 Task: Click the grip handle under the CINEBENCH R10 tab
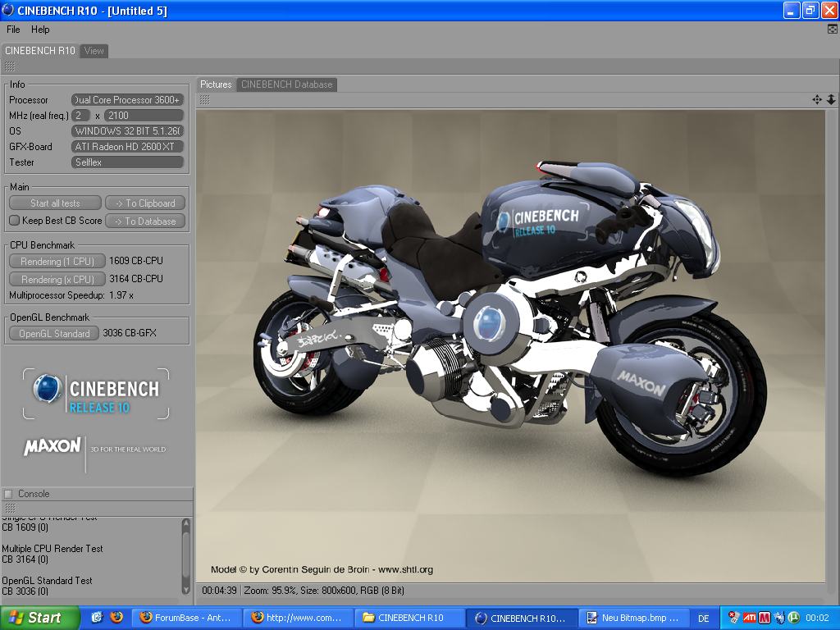10,66
